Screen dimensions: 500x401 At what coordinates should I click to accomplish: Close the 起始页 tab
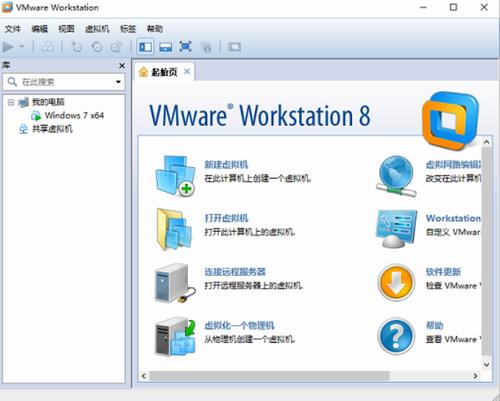[187, 71]
